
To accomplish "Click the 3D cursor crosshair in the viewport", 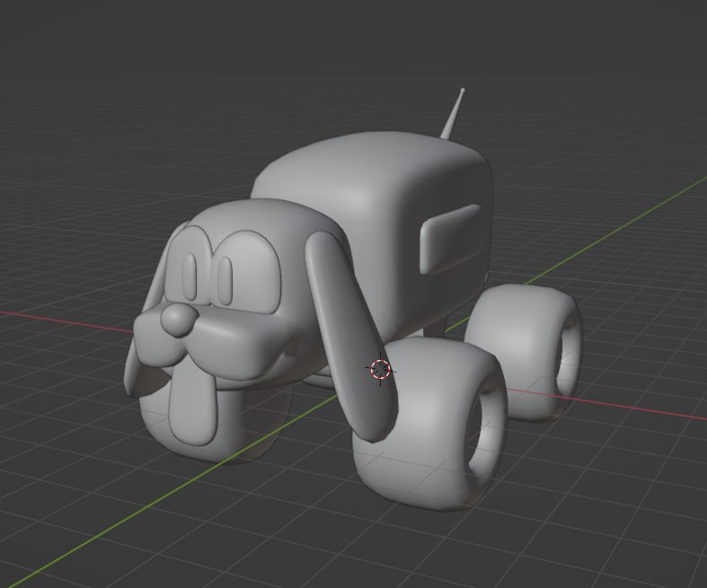I will click(380, 370).
